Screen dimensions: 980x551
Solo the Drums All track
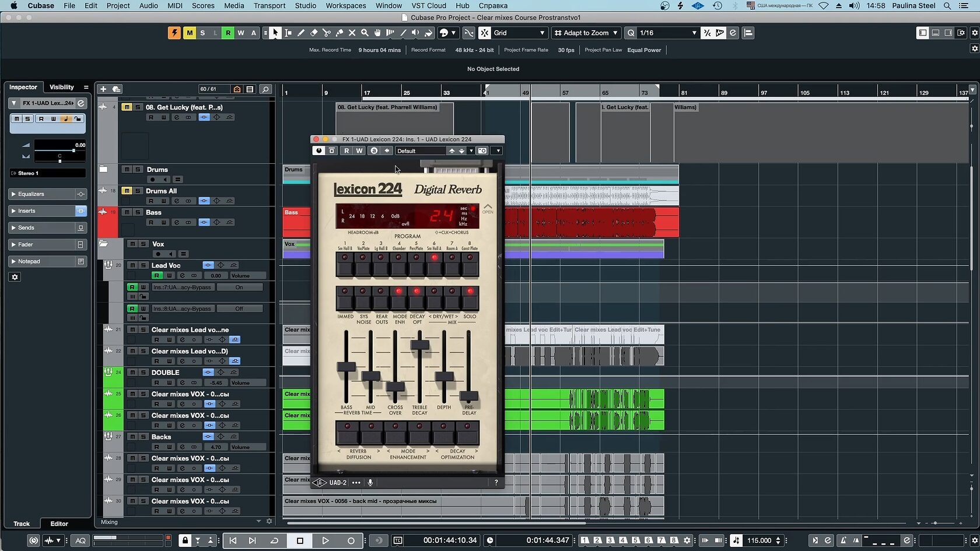tap(138, 191)
